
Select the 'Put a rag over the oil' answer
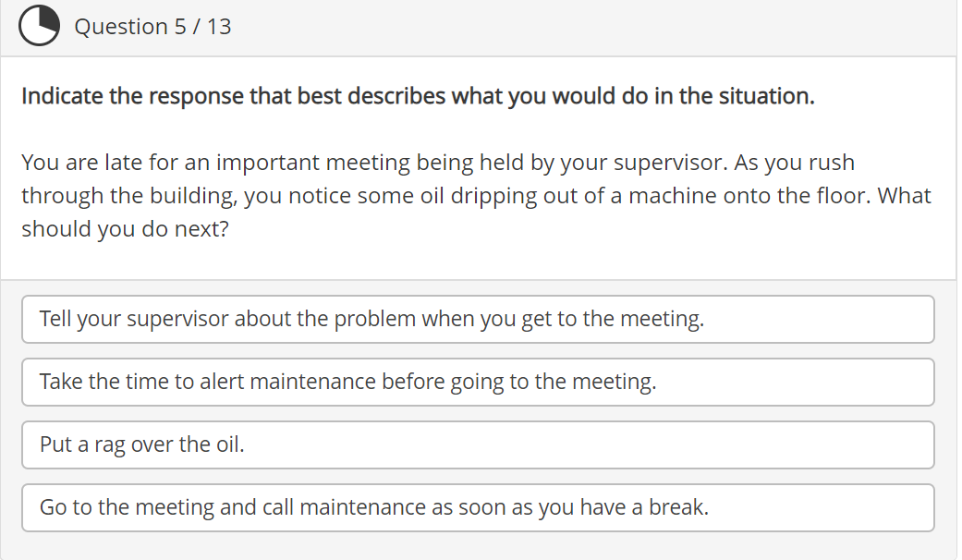(x=478, y=444)
